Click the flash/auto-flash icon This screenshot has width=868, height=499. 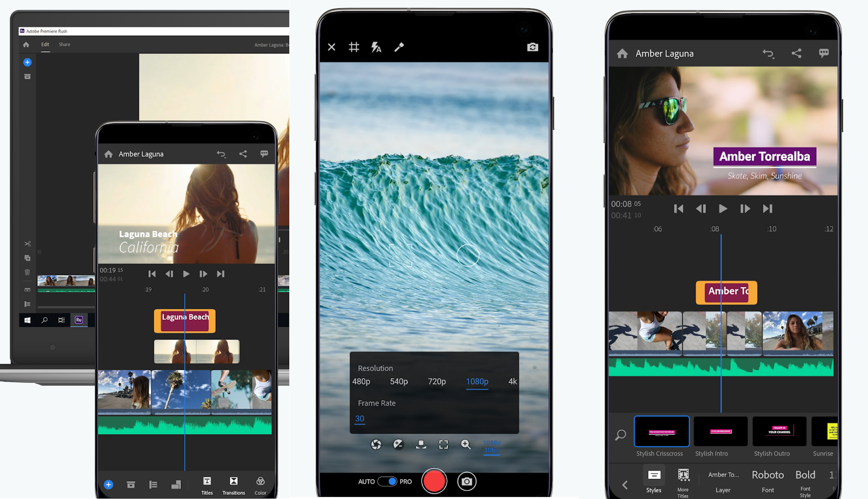pyautogui.click(x=376, y=47)
